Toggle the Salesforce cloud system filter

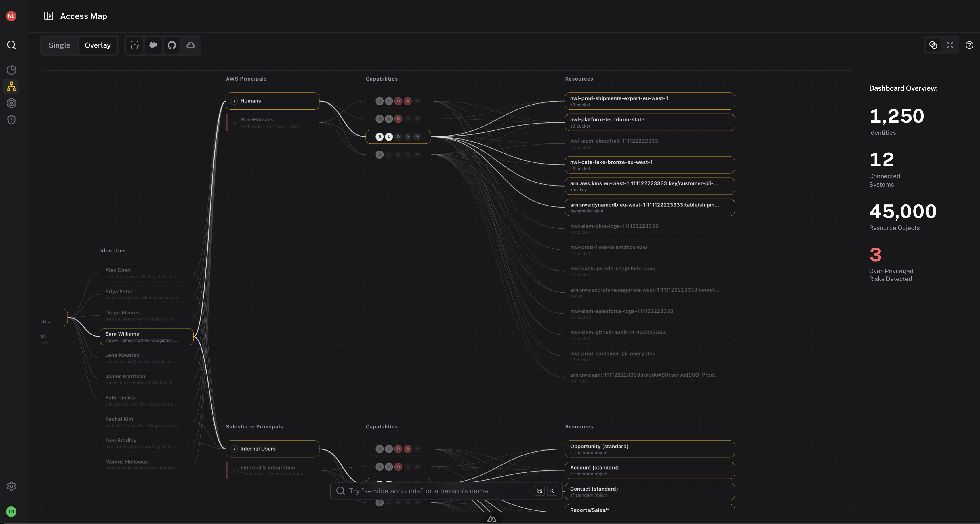(153, 45)
